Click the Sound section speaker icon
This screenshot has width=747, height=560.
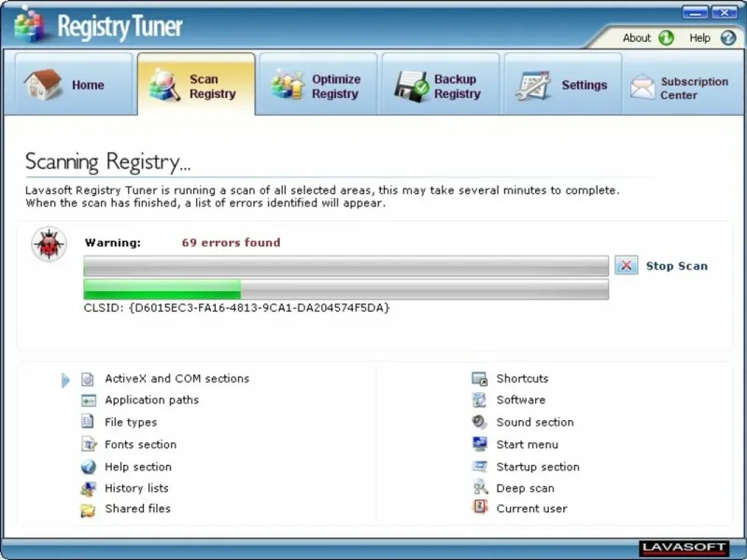tap(479, 422)
